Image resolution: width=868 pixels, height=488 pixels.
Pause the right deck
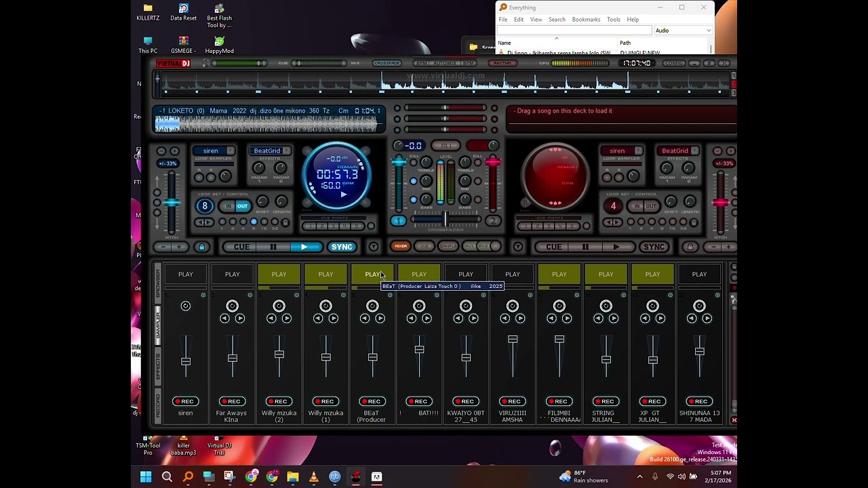585,247
